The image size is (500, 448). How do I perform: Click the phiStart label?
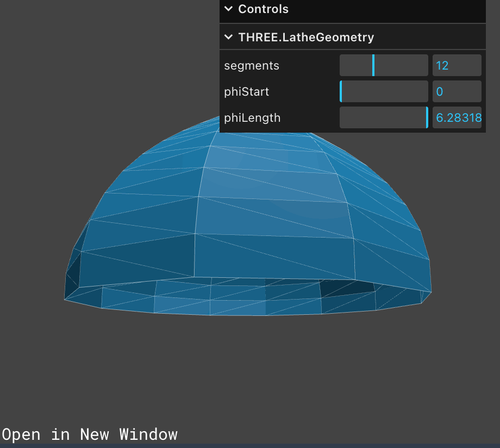click(x=247, y=92)
